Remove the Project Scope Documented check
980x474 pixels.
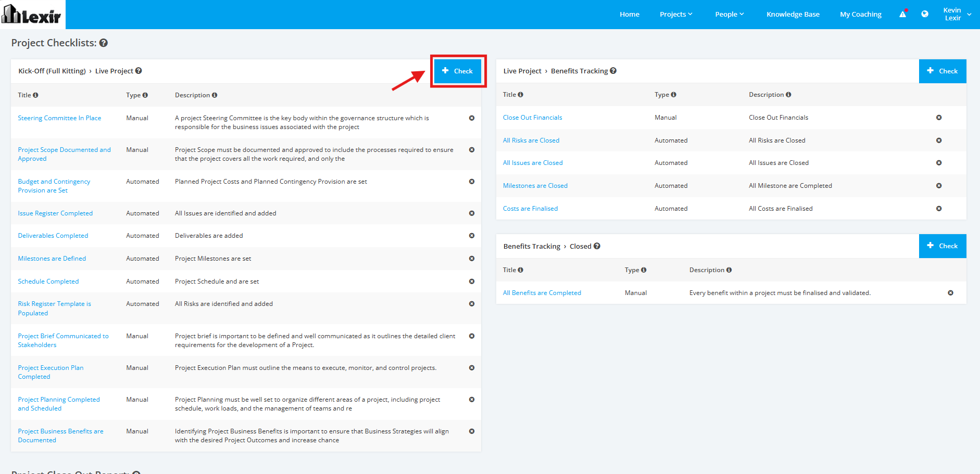coord(472,150)
